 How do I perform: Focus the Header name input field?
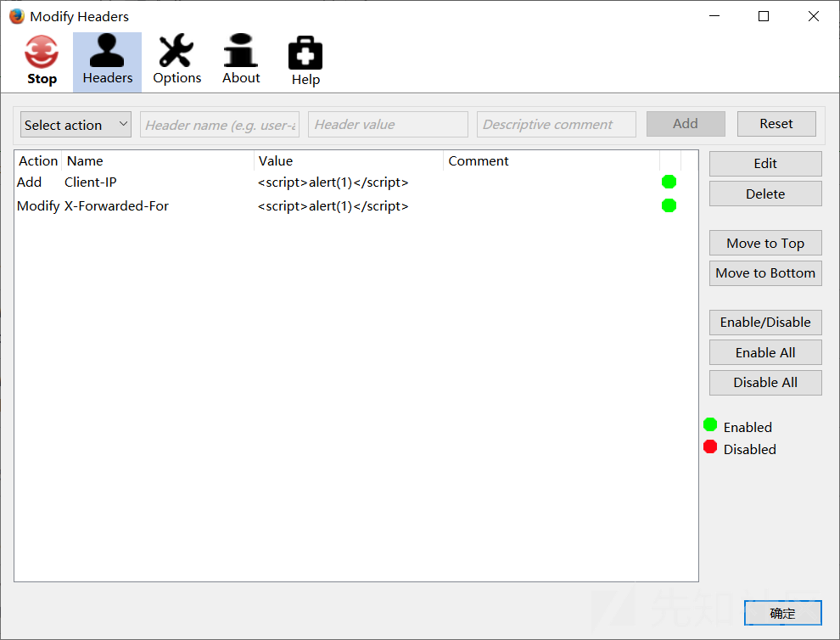coord(220,125)
